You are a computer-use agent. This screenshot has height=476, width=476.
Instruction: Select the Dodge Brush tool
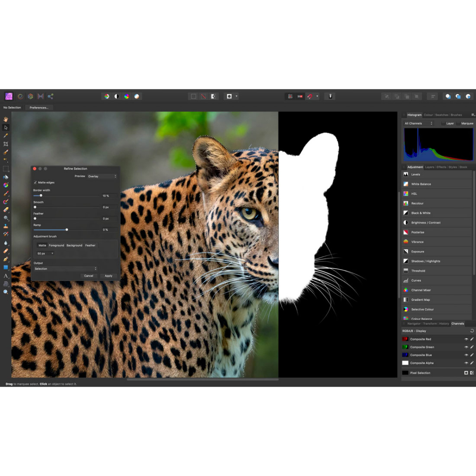pos(6,218)
